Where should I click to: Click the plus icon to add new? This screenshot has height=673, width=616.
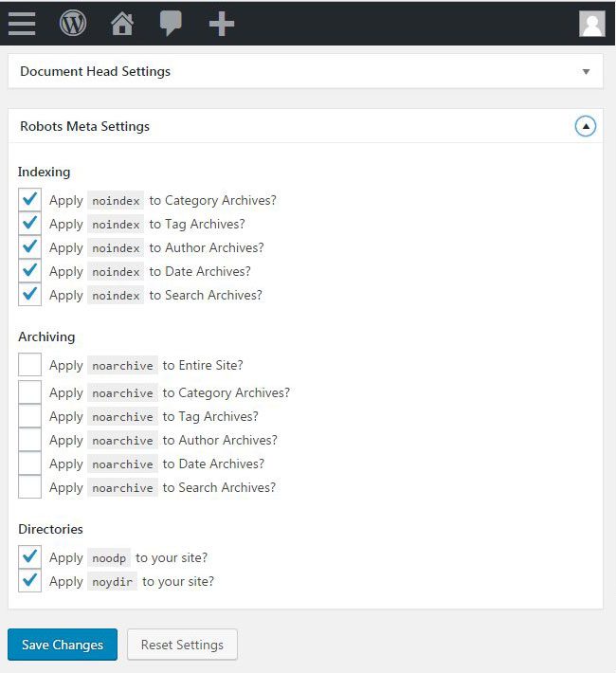(x=222, y=23)
